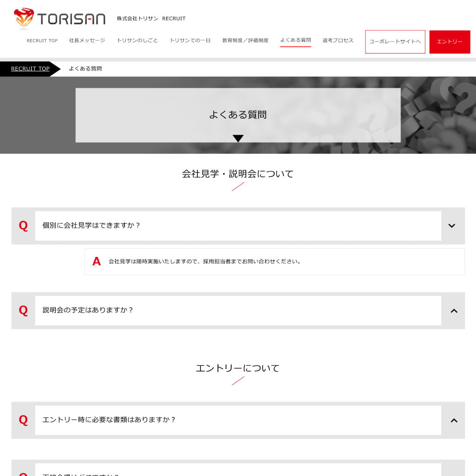Click the red A answer icon

coord(97,261)
